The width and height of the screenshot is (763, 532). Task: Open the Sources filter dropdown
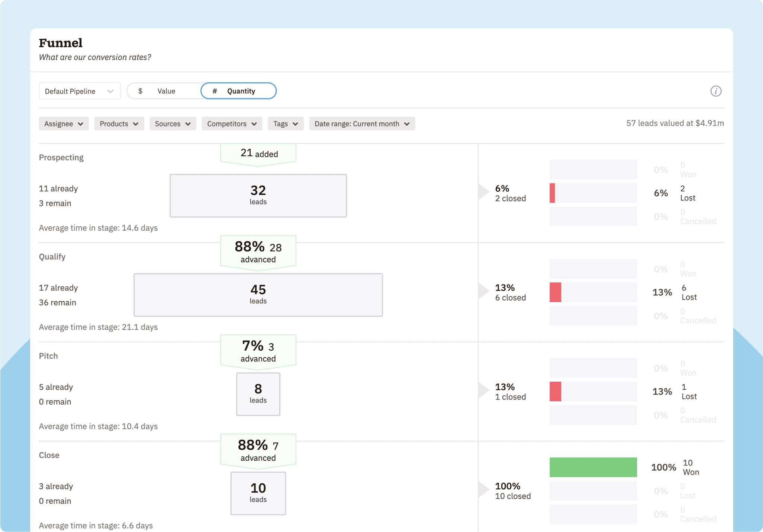[172, 124]
